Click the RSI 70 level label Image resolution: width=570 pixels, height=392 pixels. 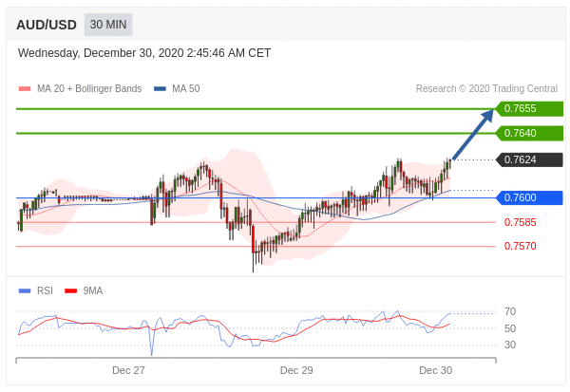pos(510,311)
